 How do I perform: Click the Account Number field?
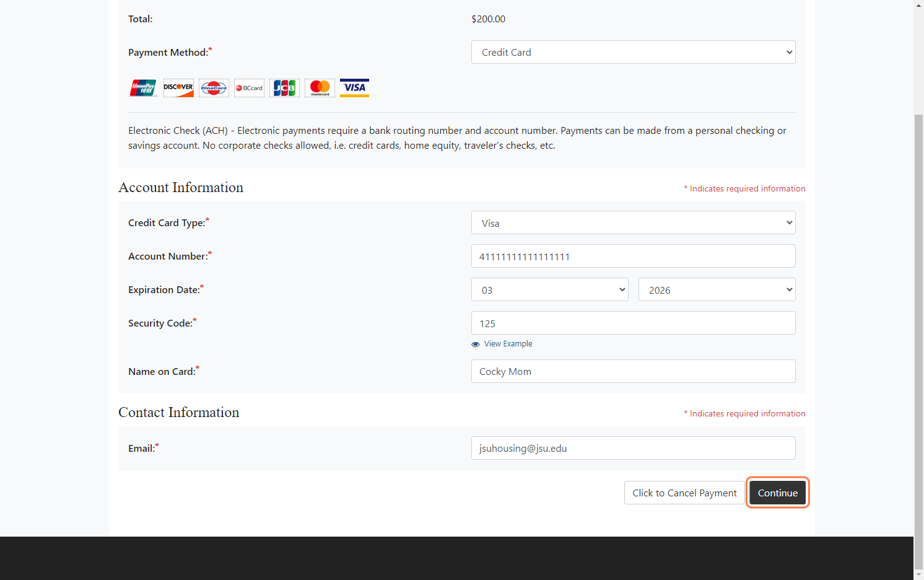click(633, 256)
